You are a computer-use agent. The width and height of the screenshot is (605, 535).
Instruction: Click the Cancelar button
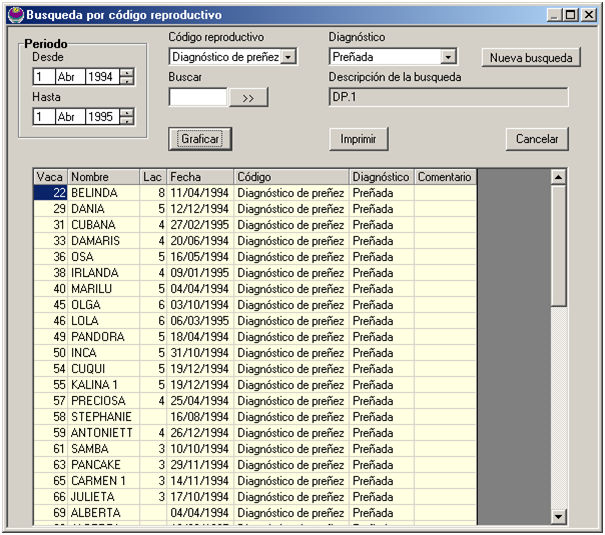[537, 139]
